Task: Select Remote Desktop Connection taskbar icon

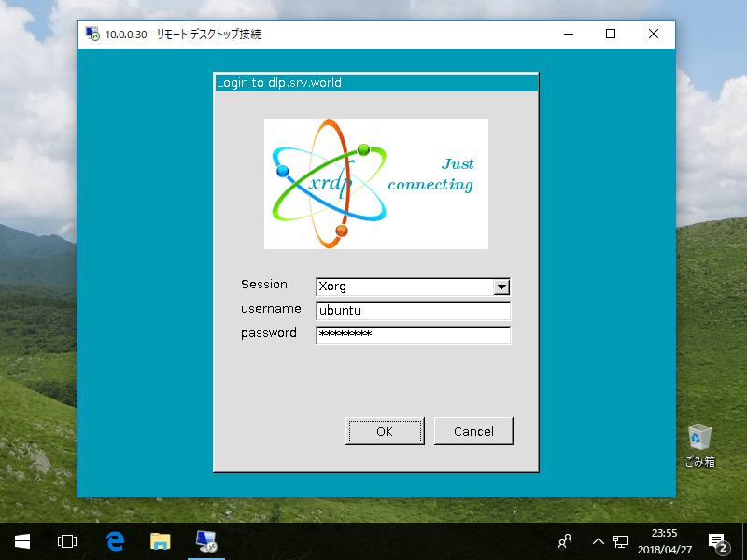Action: [206, 541]
